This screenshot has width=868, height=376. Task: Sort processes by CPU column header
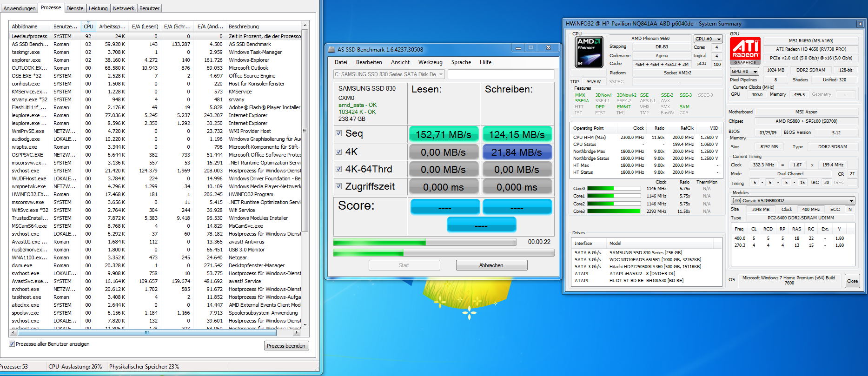tap(88, 26)
